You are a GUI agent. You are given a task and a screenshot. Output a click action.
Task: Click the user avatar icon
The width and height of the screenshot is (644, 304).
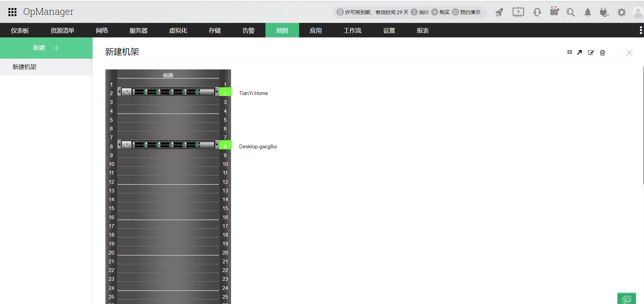pos(638,12)
